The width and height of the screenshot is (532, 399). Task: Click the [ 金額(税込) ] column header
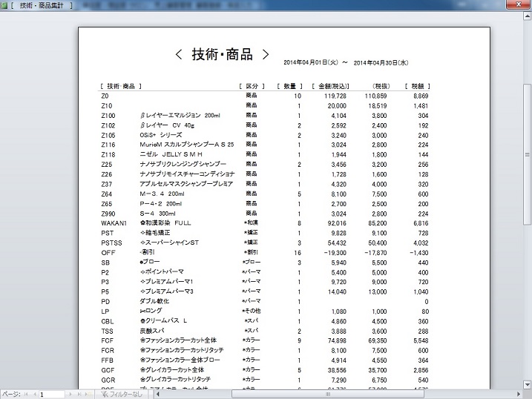[330, 87]
